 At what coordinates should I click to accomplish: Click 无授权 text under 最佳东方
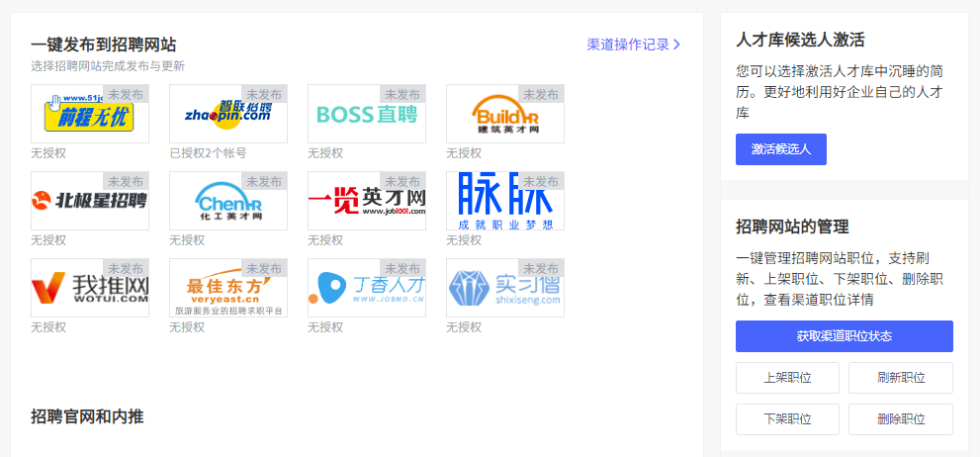[187, 327]
